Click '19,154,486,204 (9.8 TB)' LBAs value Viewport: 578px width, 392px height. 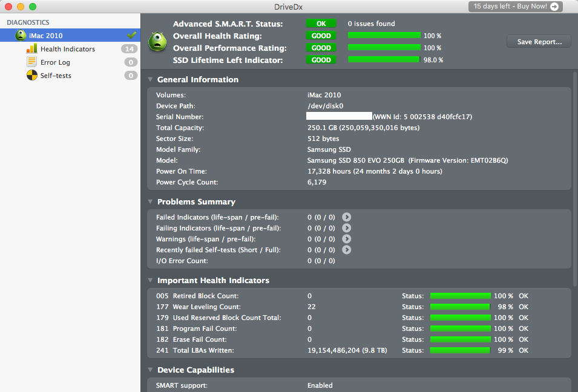click(347, 350)
